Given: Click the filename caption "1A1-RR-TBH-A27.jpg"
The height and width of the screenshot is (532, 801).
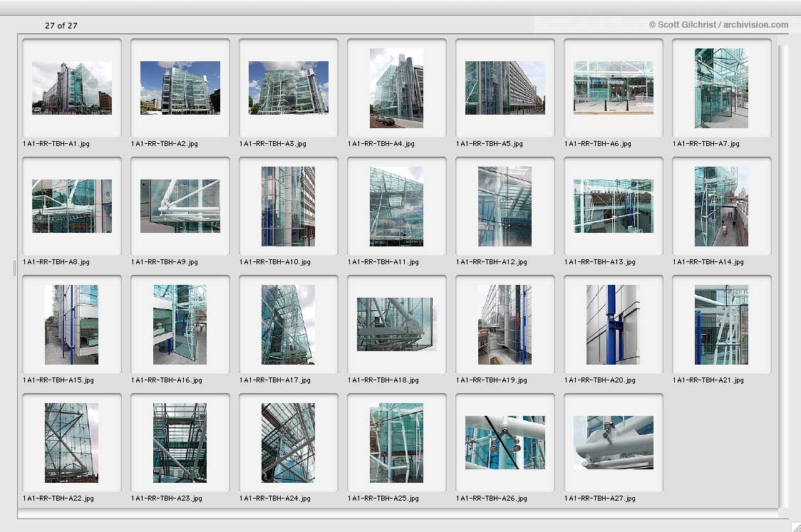Looking at the screenshot, I should [x=600, y=499].
